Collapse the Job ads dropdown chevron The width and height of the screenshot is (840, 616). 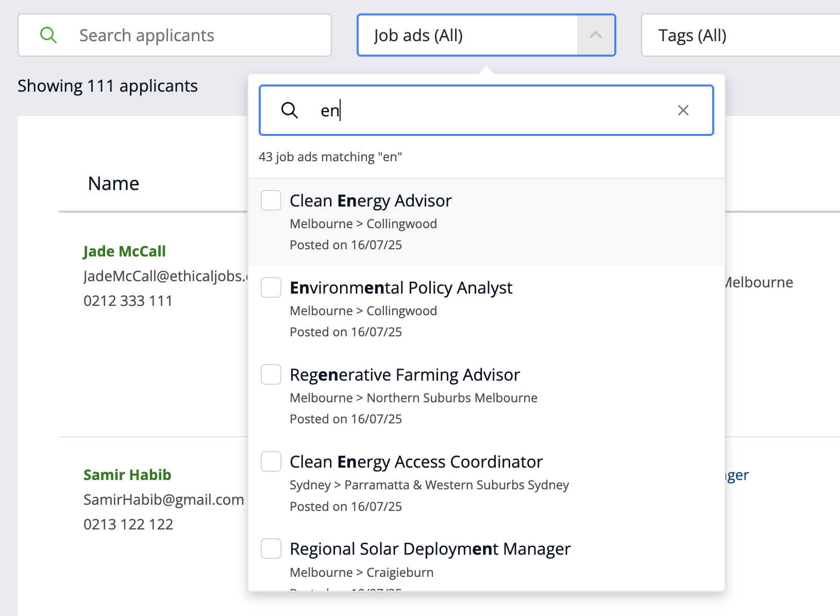[596, 35]
